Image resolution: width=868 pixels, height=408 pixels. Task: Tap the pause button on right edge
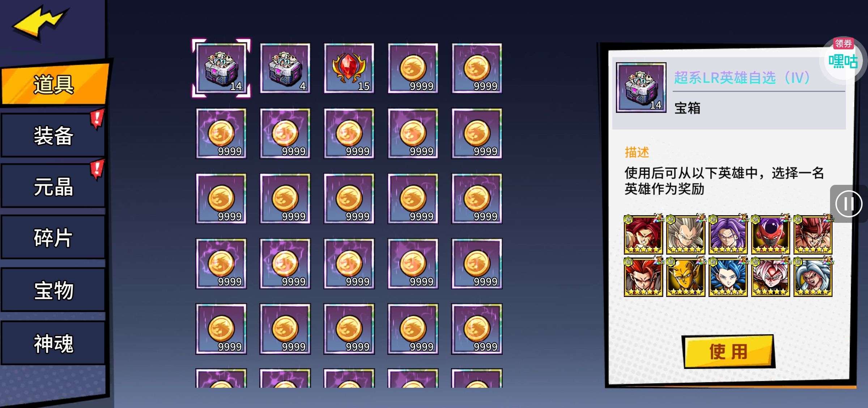[848, 204]
